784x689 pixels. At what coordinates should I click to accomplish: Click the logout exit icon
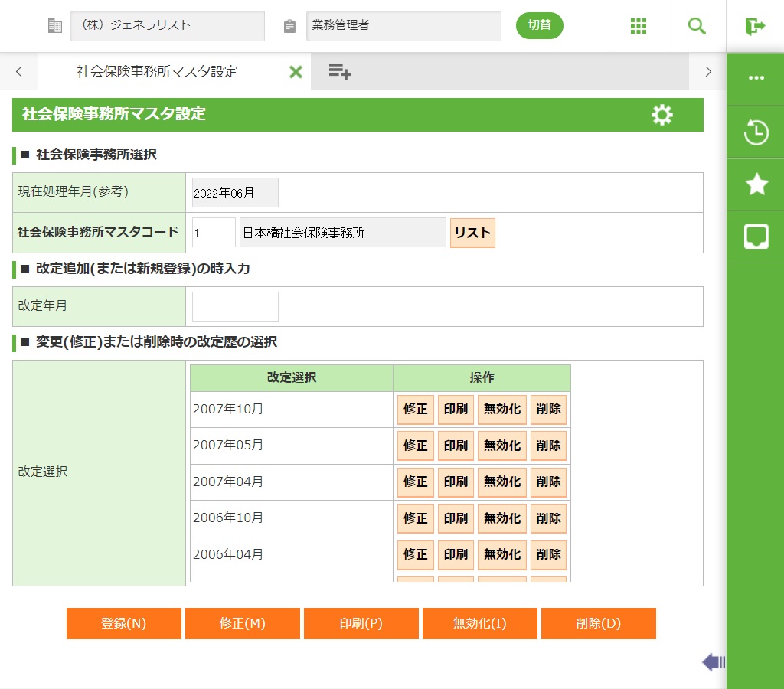(x=755, y=26)
